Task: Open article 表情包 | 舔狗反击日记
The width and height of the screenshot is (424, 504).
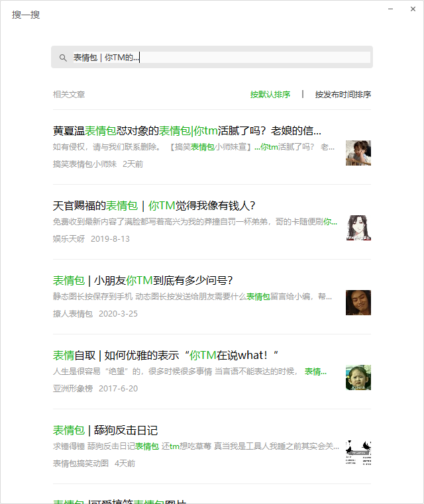Action: tap(105, 430)
